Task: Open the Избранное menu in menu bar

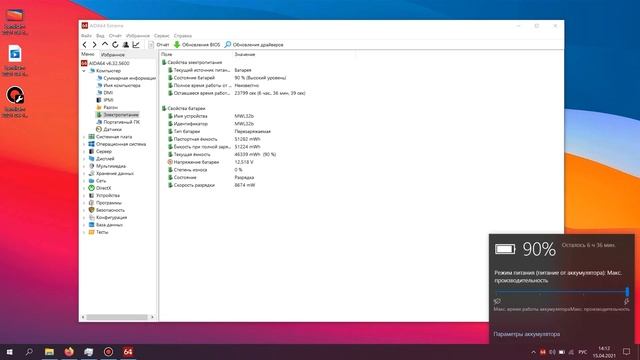Action: click(138, 36)
